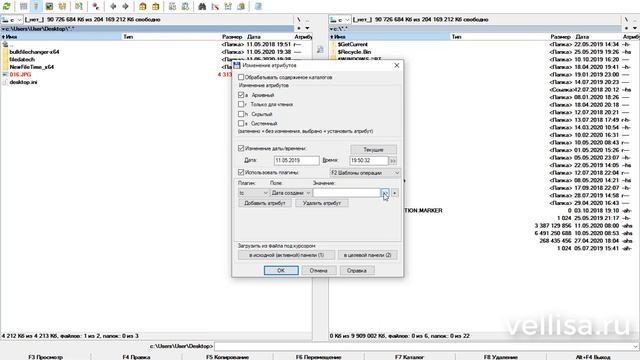Image resolution: width=640 pixels, height=360 pixels.
Task: Go to parent with left panel two-dots button
Action: [307, 19]
